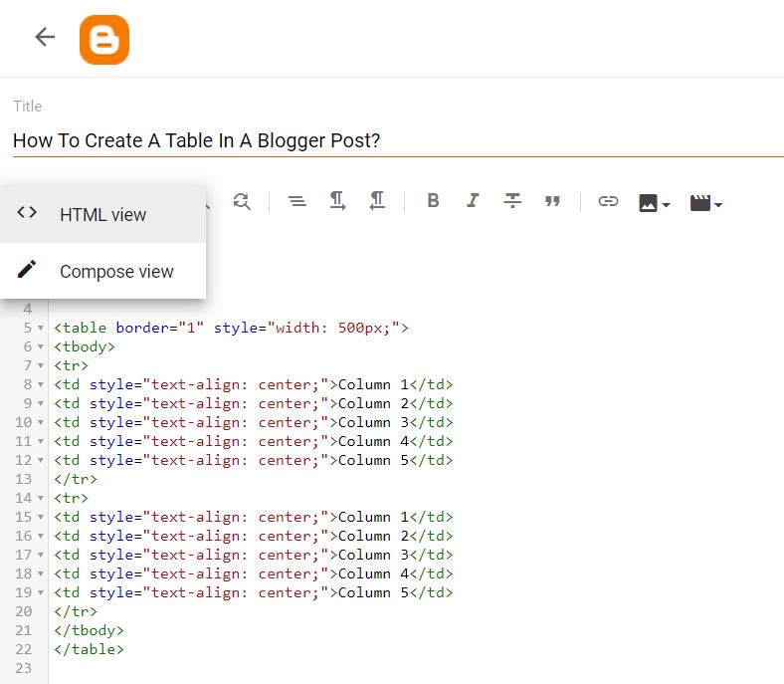Click the closing </table> tag
Viewport: 784px width, 684px height.
[89, 649]
